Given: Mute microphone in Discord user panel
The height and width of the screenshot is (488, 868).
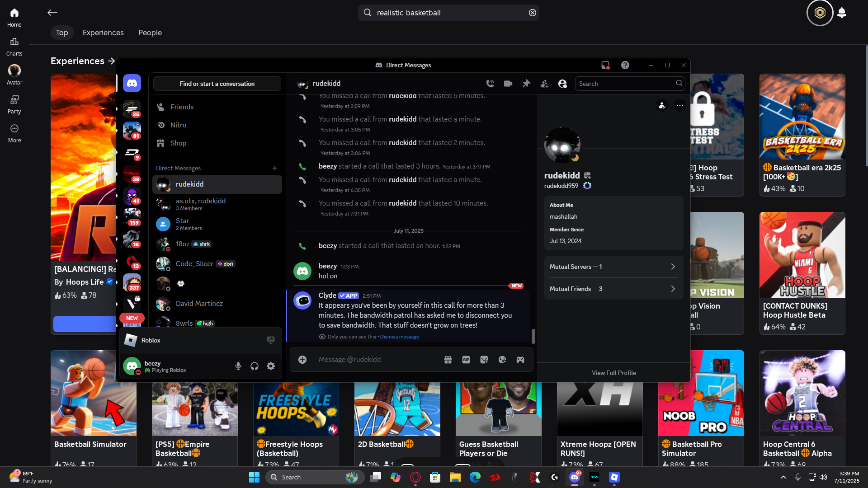Looking at the screenshot, I should coord(238,366).
